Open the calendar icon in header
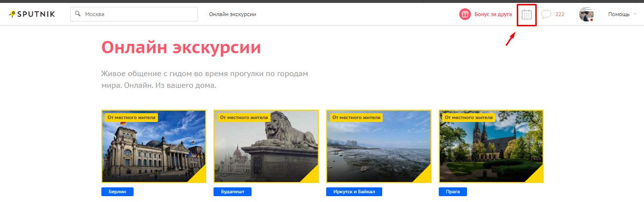Image resolution: width=644 pixels, height=202 pixels. (x=527, y=15)
